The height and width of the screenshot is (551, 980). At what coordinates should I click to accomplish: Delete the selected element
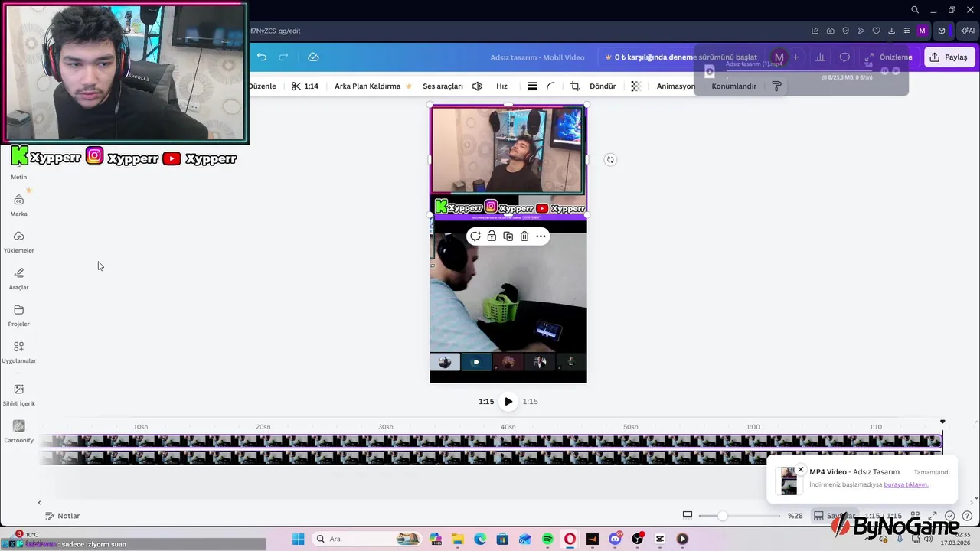click(524, 236)
